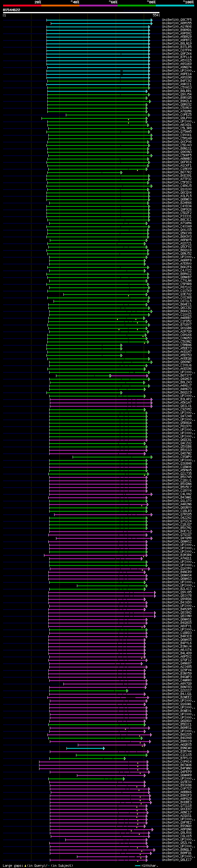
Task: Click the short cyan alignment bar for UniRef100_B9NCW0
Action: pos(86,749)
